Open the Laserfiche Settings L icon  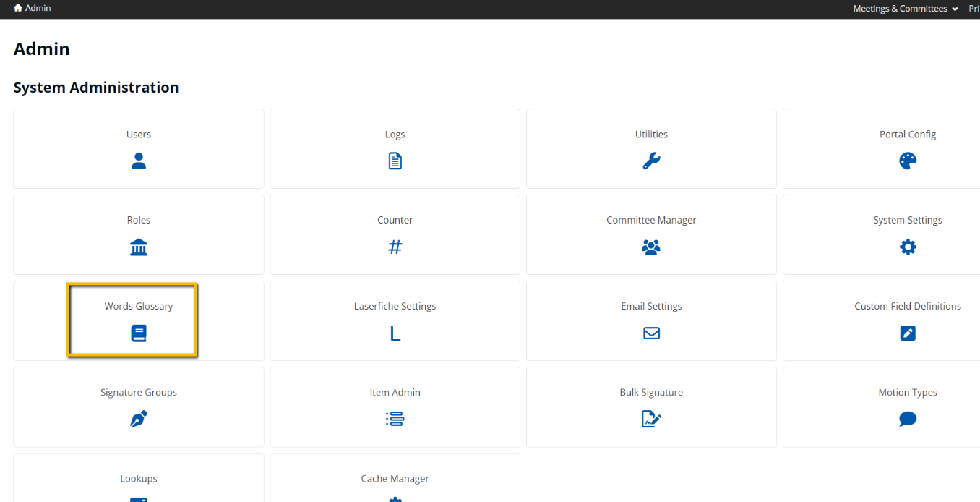pos(395,333)
